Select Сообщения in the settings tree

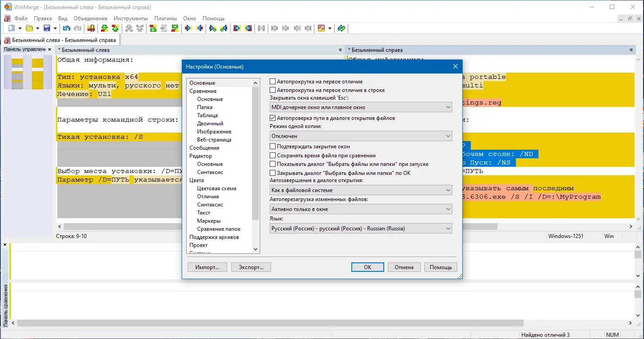pos(204,148)
